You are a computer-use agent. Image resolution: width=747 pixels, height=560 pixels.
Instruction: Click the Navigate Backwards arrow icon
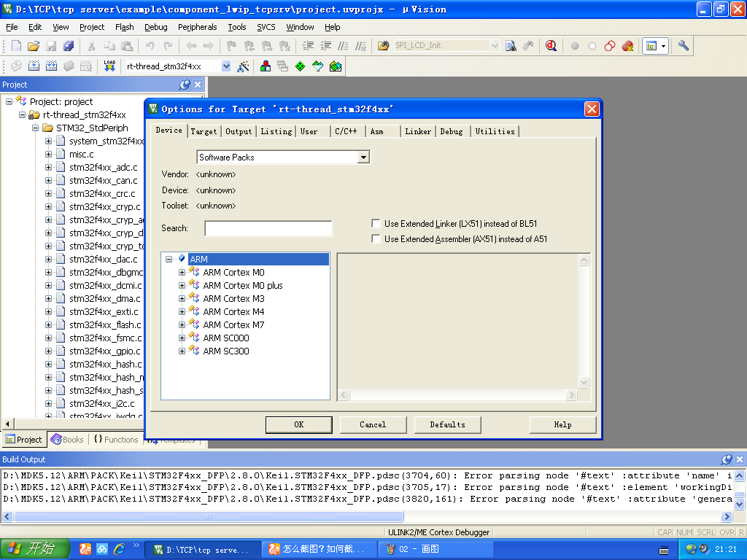pos(191,46)
